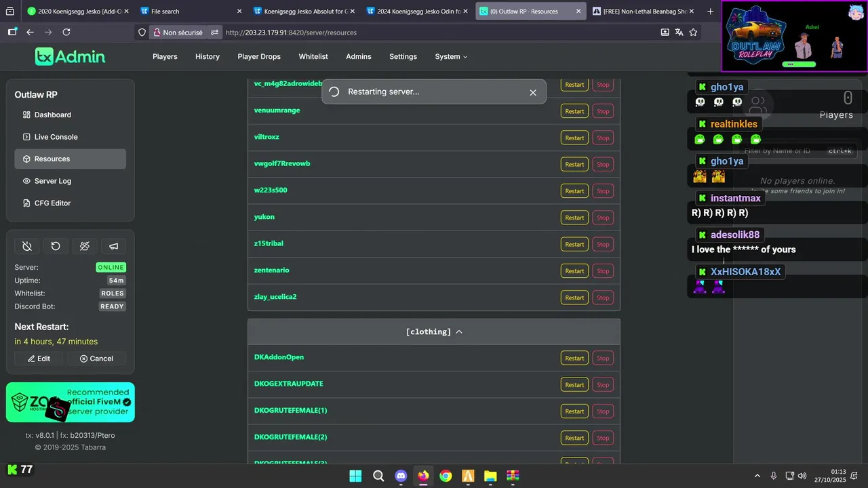The height and width of the screenshot is (488, 868).
Task: Cancel the next scheduled restart
Action: pos(96,359)
